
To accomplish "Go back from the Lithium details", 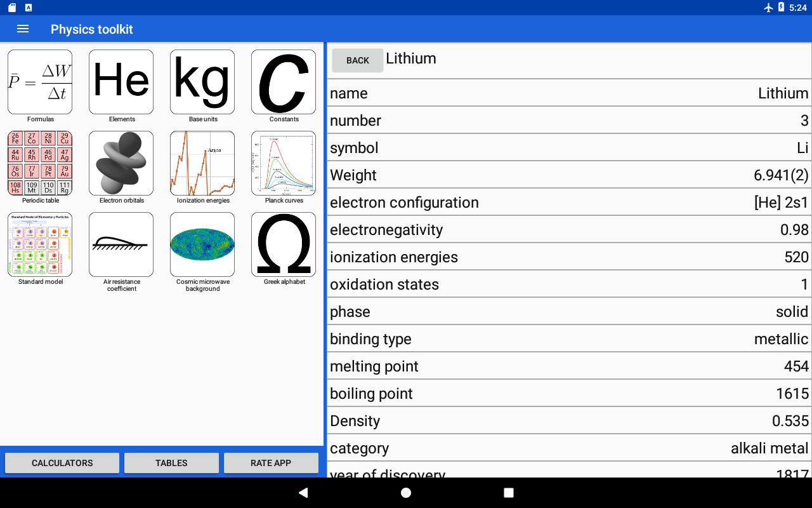I will [358, 60].
